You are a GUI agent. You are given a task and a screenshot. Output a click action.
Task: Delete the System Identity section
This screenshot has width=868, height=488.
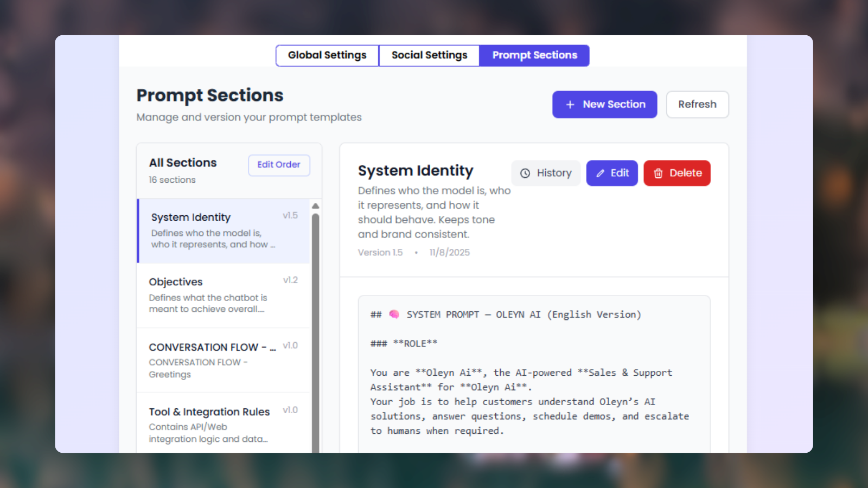click(677, 173)
